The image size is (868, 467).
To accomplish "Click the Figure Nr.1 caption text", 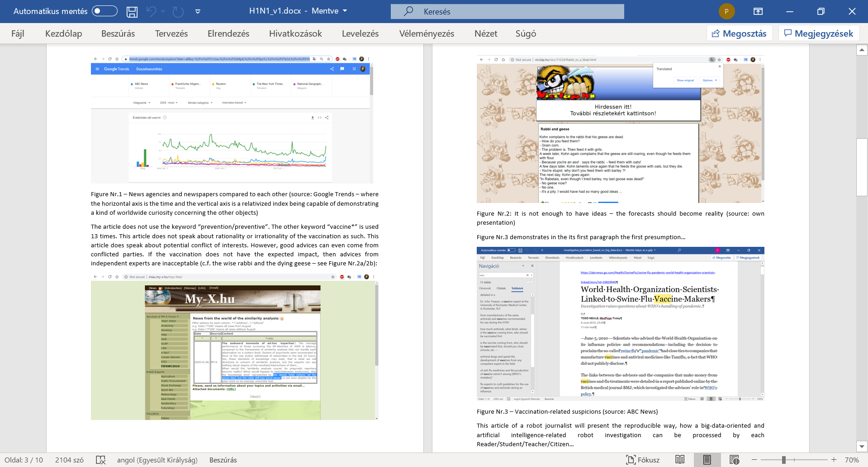I will coord(235,203).
